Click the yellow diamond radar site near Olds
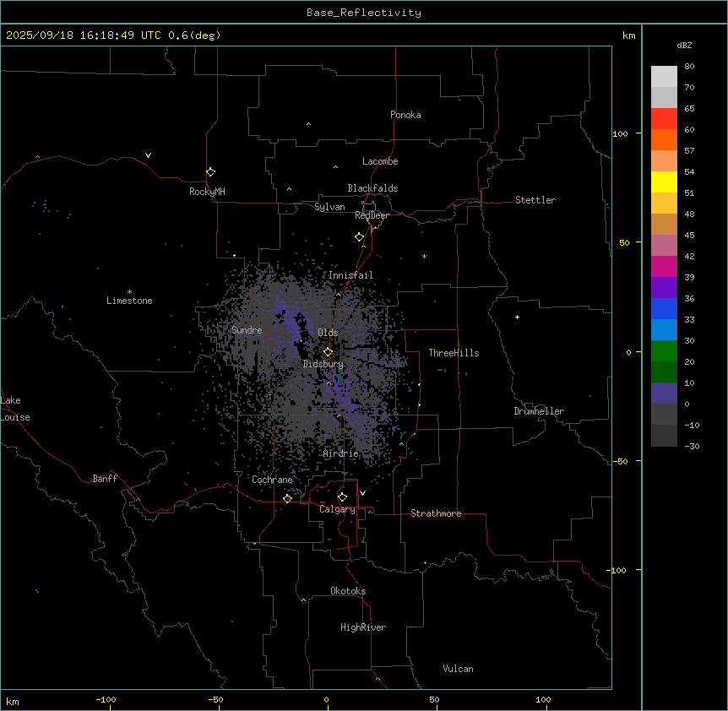This screenshot has width=728, height=711. point(329,352)
